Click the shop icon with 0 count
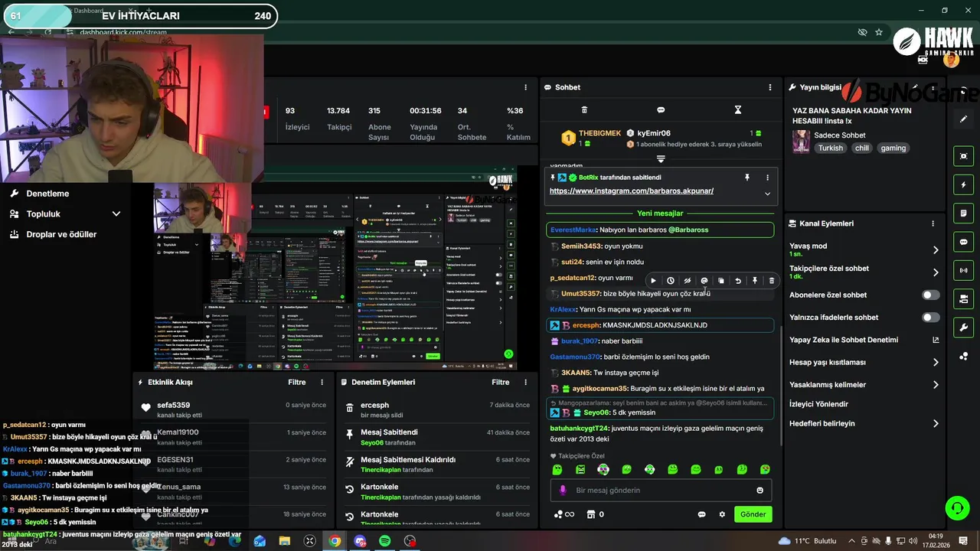The image size is (980, 551). (x=590, y=514)
